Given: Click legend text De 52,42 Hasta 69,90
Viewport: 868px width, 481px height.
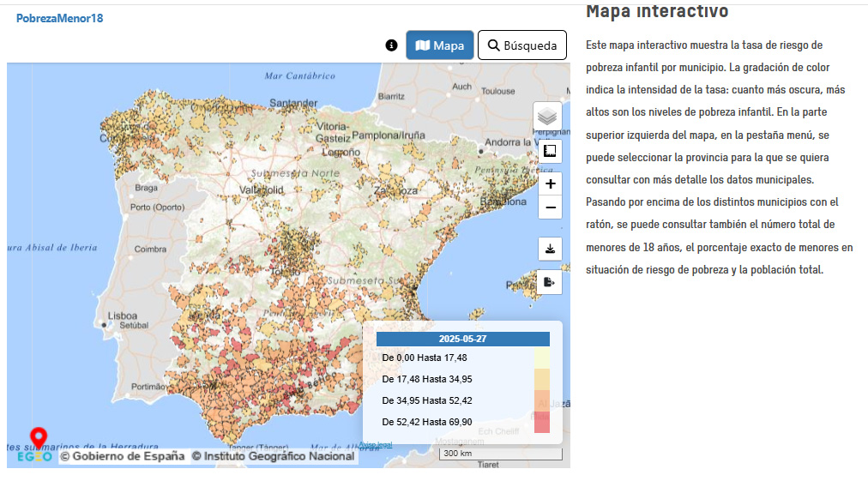Looking at the screenshot, I should (427, 423).
